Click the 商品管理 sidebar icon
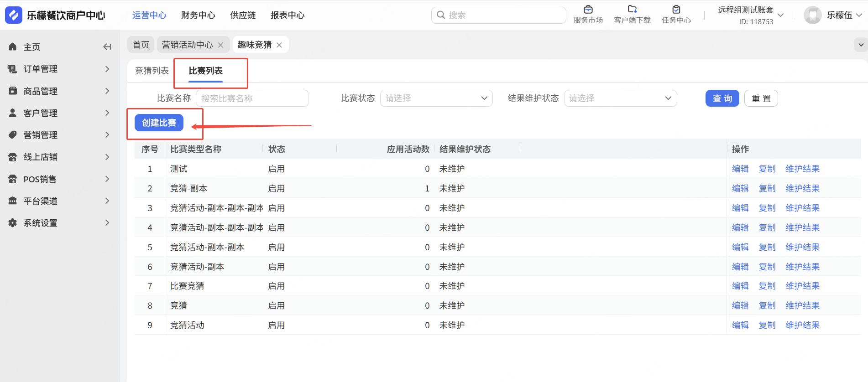868x382 pixels. pos(13,91)
